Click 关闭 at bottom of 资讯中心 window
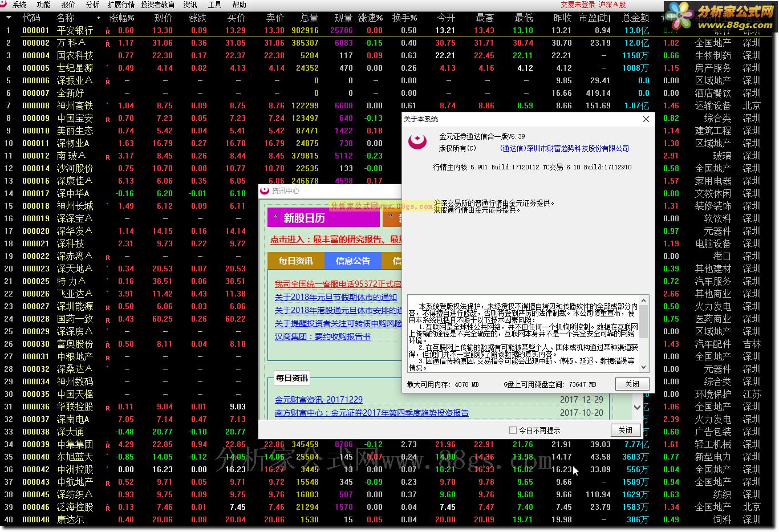 click(625, 430)
